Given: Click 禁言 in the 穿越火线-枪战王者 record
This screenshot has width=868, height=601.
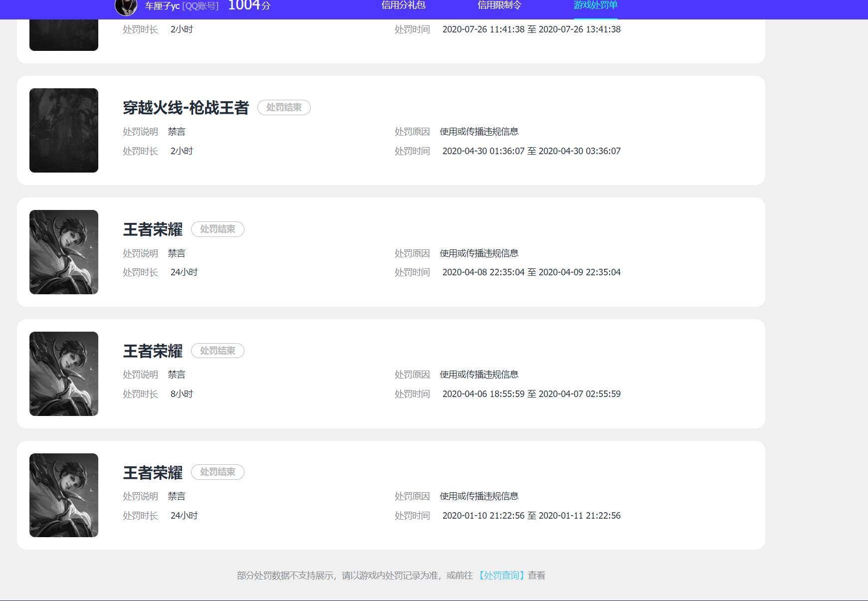Looking at the screenshot, I should click(177, 132).
